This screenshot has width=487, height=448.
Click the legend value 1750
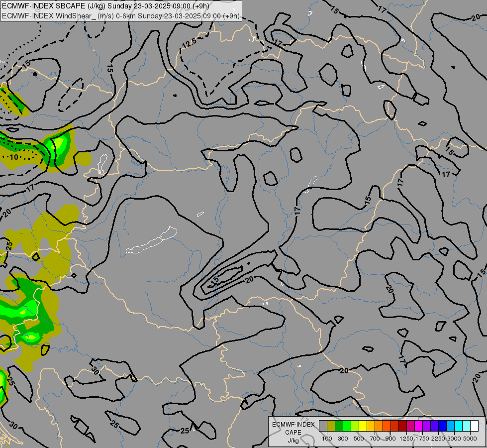click(x=422, y=439)
